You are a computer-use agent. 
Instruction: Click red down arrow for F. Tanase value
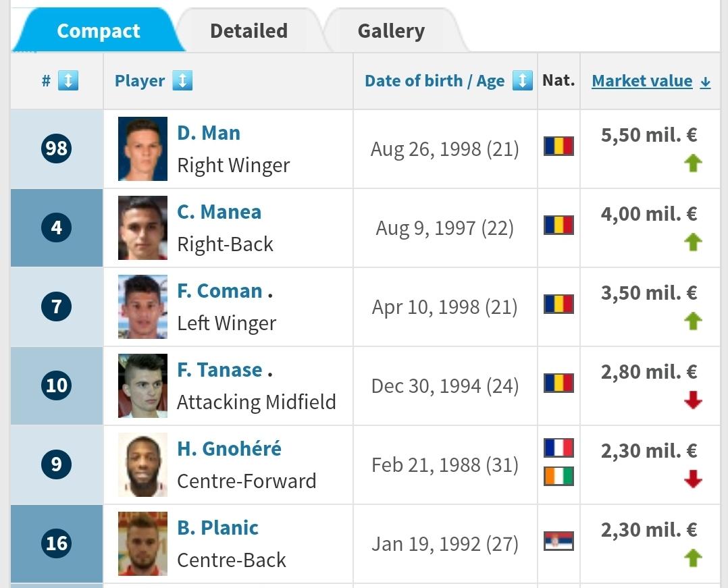pos(693,400)
